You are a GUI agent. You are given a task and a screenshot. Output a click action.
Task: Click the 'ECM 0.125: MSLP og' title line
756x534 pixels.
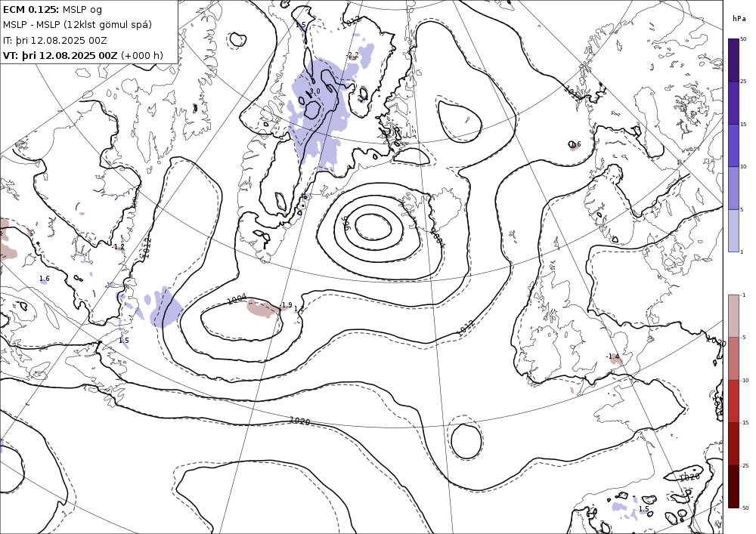tap(52, 9)
